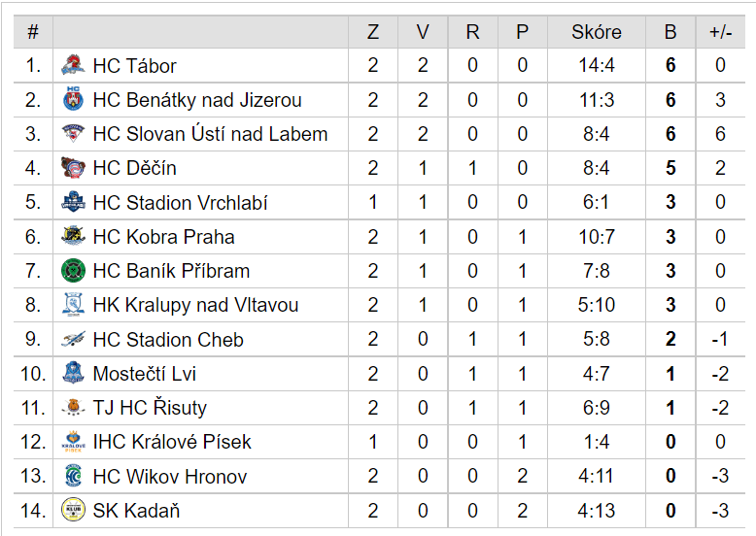This screenshot has height=536, width=756.
Task: Click the Mostečtí Lvi lion logo
Action: pyautogui.click(x=73, y=373)
